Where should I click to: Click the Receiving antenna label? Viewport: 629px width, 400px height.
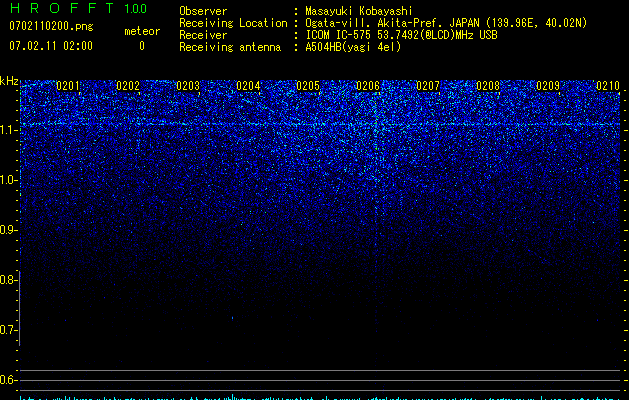230,47
